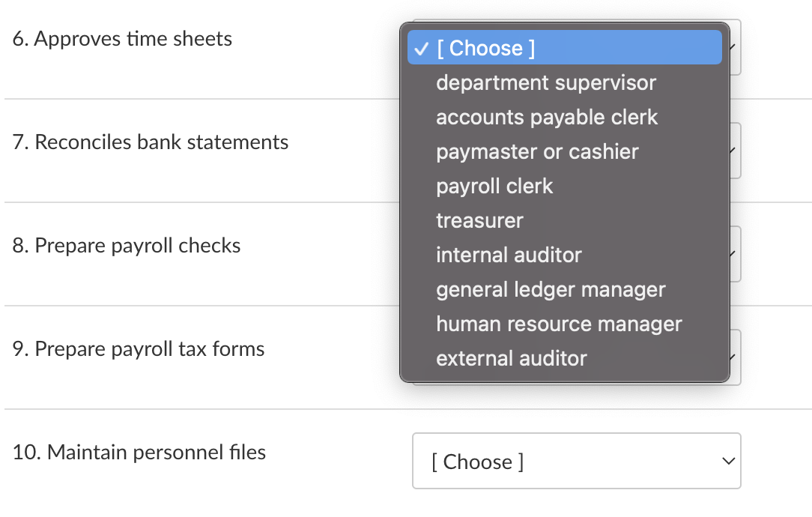Choose 'department supervisor' from the dropdown list
Viewport: 812px width, 517px height.
tap(546, 82)
